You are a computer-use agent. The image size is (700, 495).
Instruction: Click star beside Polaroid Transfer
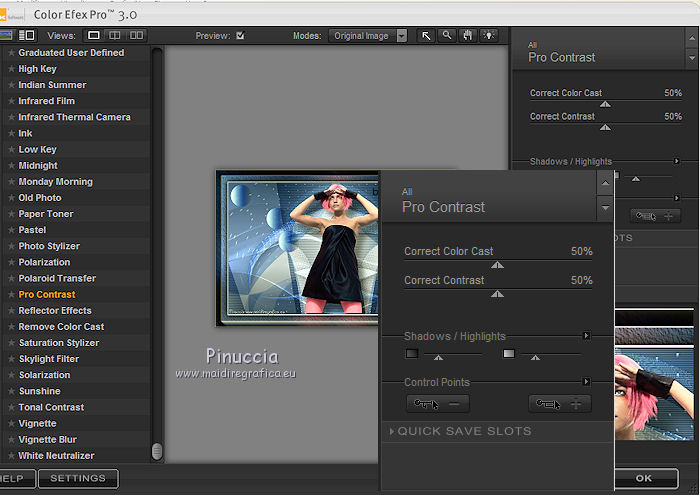[x=11, y=278]
